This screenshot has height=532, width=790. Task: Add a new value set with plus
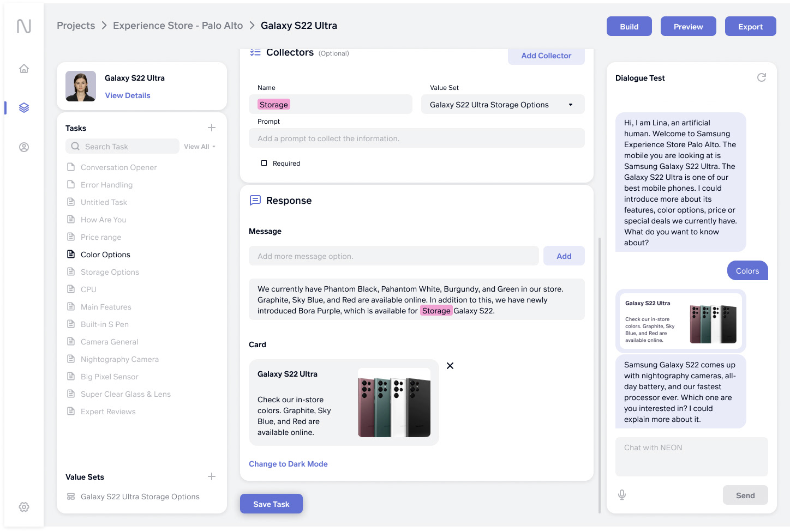tap(212, 476)
